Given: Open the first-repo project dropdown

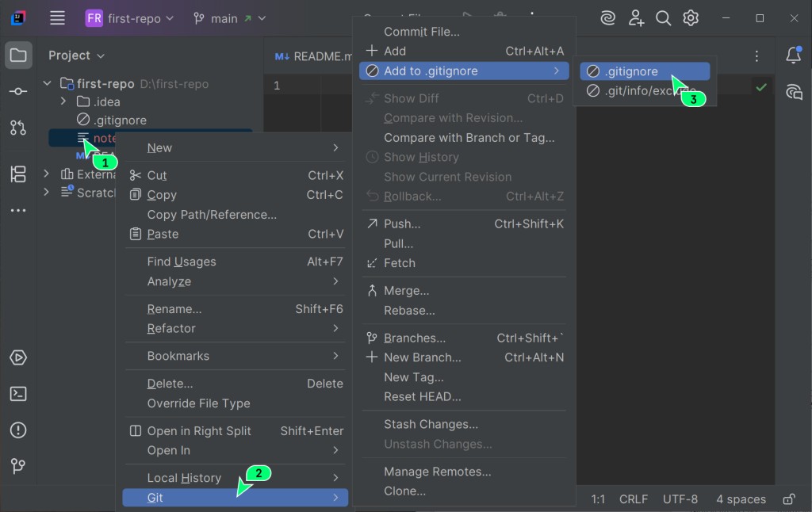Looking at the screenshot, I should point(129,19).
